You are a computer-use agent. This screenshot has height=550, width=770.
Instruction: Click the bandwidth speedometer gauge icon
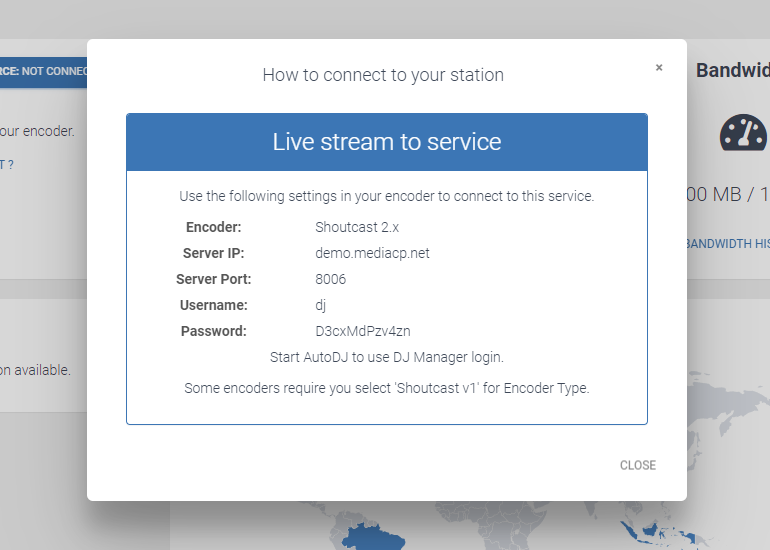pos(743,133)
